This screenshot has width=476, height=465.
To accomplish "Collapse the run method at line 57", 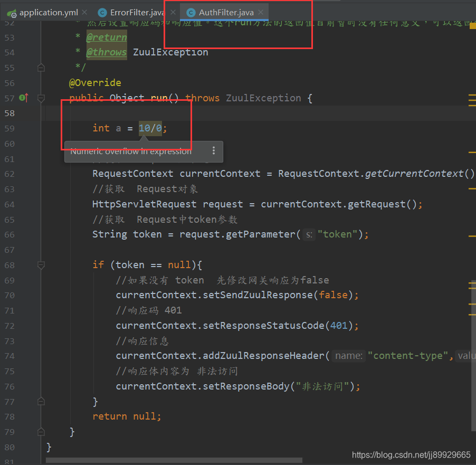I will (41, 98).
